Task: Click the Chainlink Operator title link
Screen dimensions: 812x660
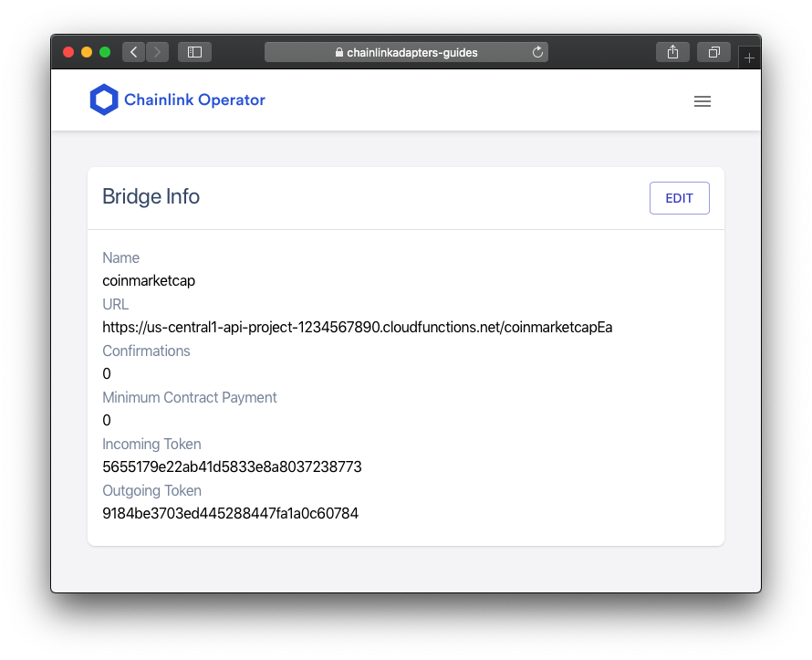Action: (194, 100)
